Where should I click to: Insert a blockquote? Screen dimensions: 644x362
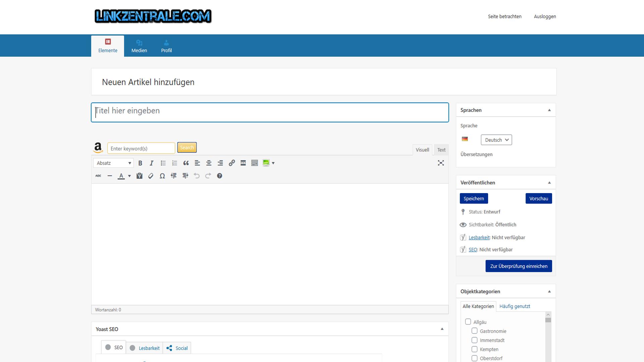[x=186, y=163]
